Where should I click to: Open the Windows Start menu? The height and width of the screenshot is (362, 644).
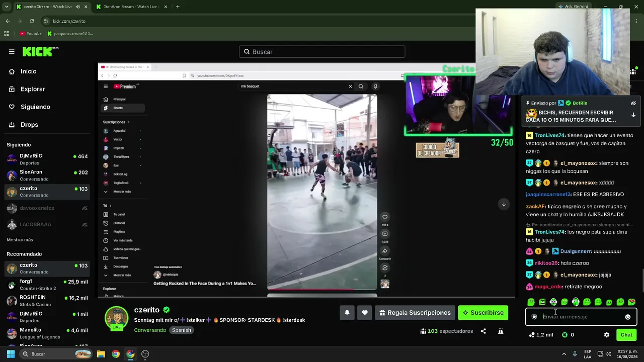tap(11, 354)
